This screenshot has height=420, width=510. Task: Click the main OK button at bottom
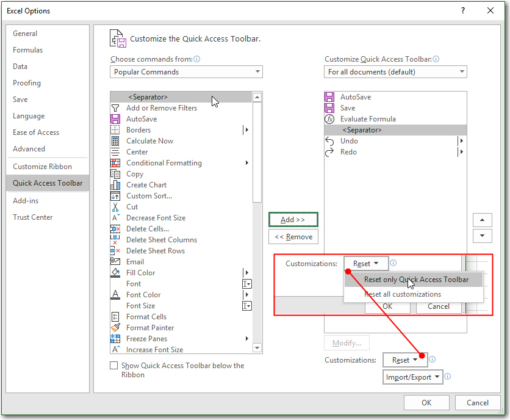[x=426, y=403]
